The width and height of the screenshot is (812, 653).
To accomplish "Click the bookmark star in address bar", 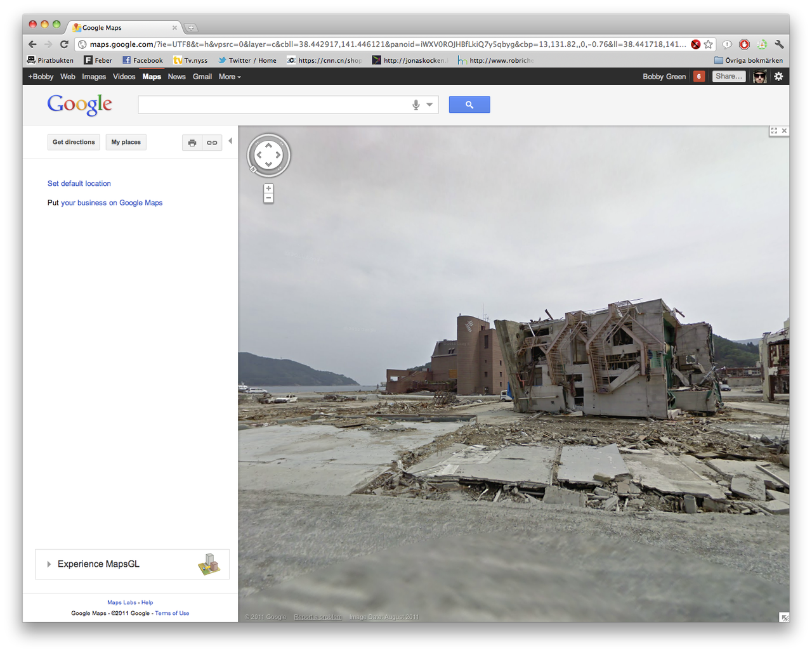I will [x=709, y=44].
